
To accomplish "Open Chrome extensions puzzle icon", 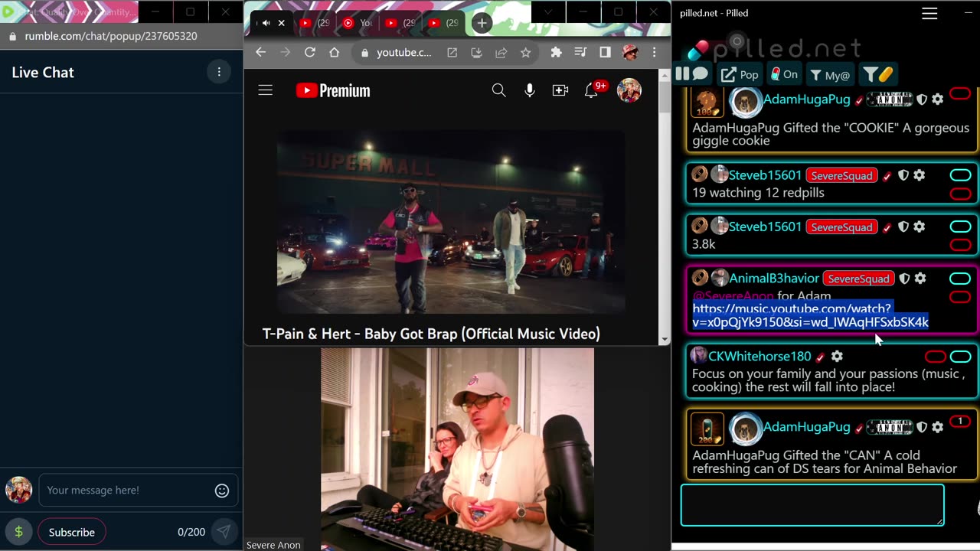I will tap(556, 52).
